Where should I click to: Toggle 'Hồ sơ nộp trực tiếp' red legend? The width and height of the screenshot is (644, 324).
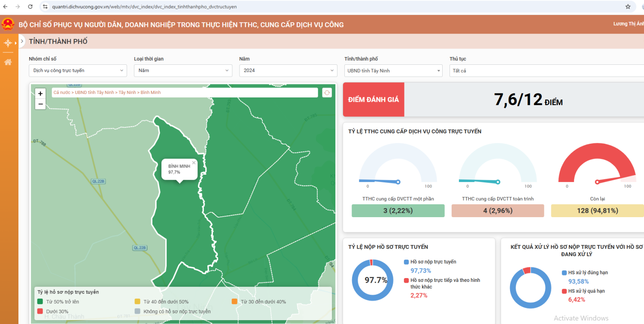point(442,283)
